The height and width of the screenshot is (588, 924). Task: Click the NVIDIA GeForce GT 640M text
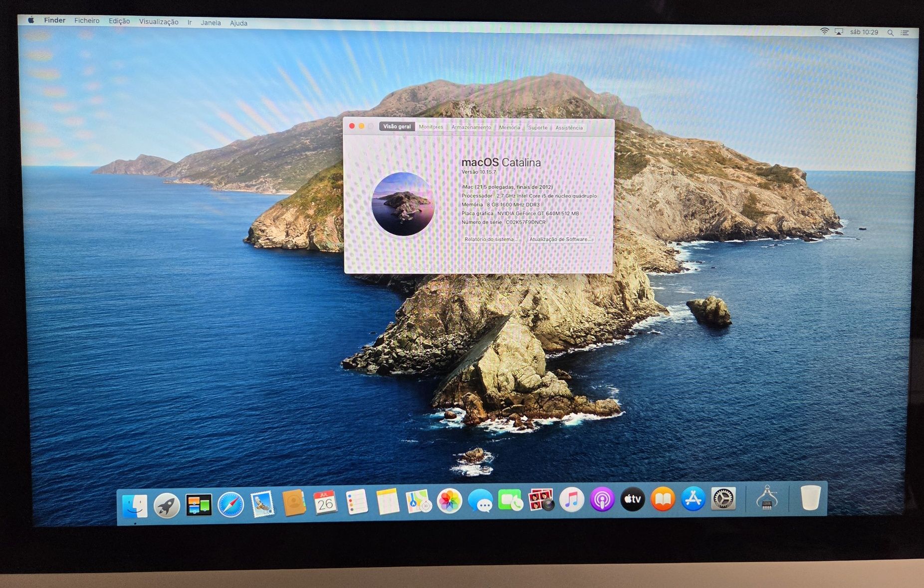click(x=538, y=213)
